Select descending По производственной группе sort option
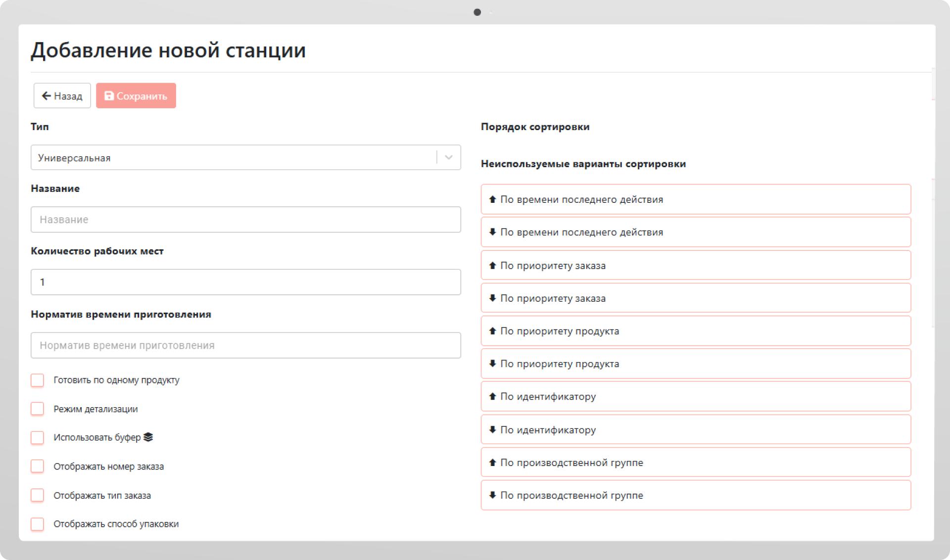This screenshot has width=950, height=560. 695,495
